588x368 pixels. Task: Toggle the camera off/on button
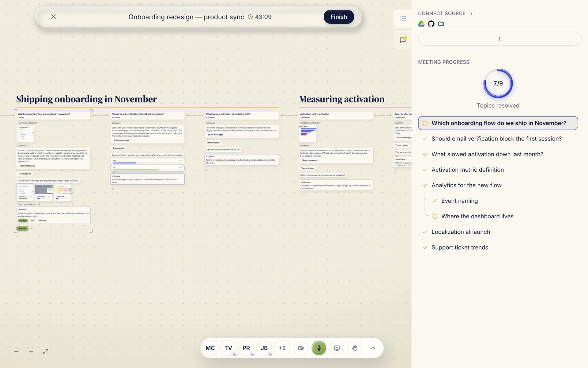(x=301, y=348)
